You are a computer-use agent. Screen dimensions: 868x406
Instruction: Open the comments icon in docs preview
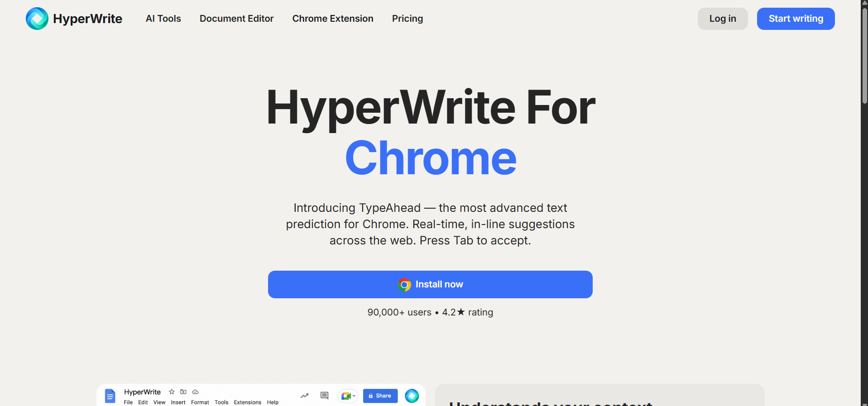click(324, 396)
